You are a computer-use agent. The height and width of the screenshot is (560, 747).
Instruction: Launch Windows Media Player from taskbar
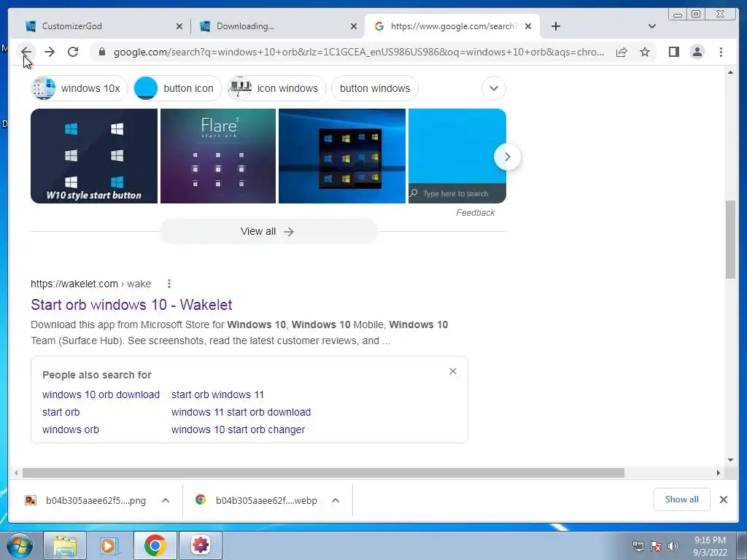tap(109, 545)
